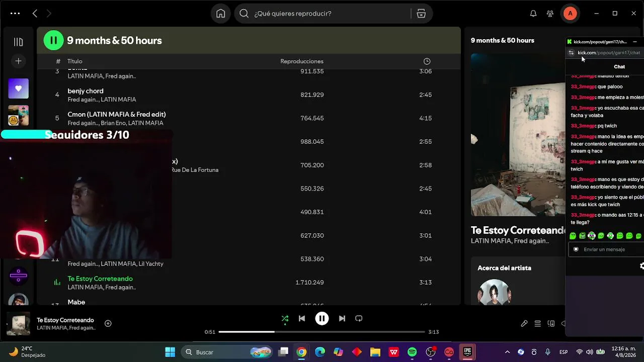Image resolution: width=644 pixels, height=362 pixels.
Task: Open Copilot from taskbar
Action: point(338,352)
